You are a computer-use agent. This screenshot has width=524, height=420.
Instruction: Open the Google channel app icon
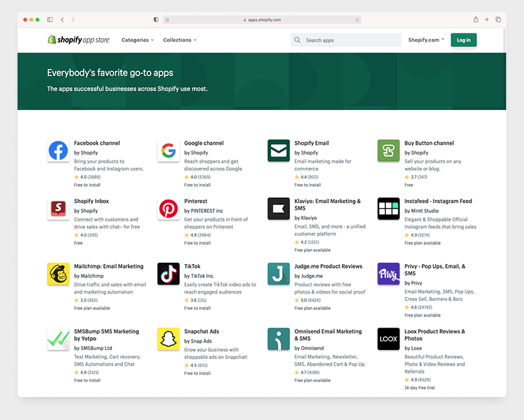[168, 151]
